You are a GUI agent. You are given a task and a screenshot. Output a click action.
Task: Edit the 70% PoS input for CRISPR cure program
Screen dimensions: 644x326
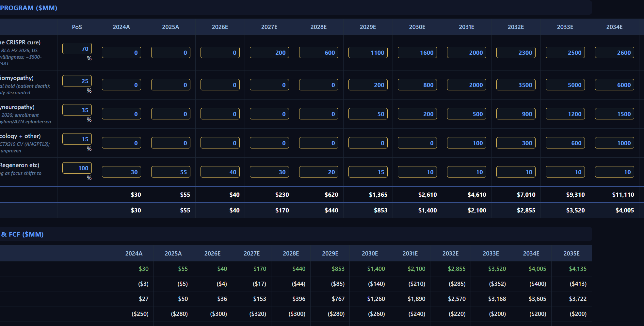pyautogui.click(x=77, y=48)
